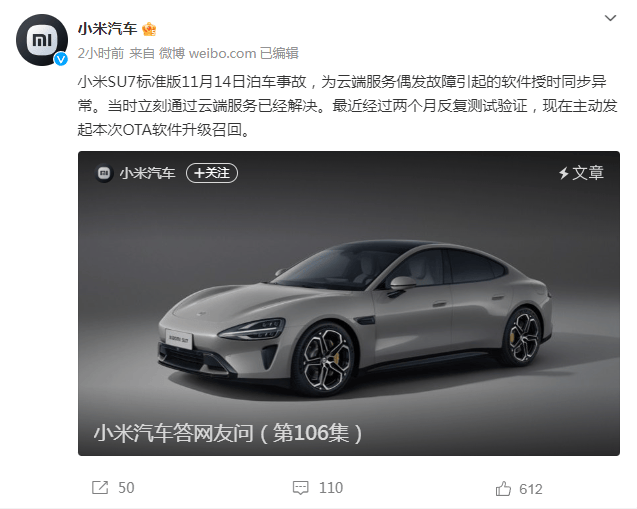Click small Mi logo inside article card
Viewport: 637px width, 509px height.
point(104,173)
